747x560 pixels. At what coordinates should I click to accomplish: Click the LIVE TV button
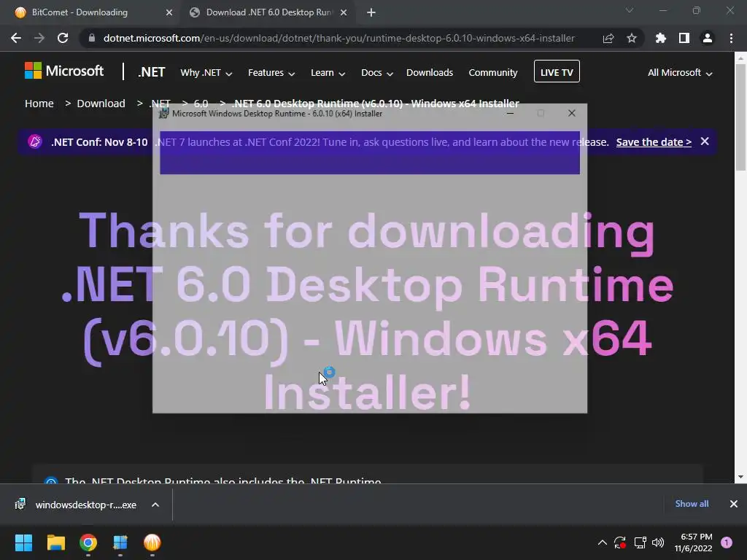(x=557, y=71)
